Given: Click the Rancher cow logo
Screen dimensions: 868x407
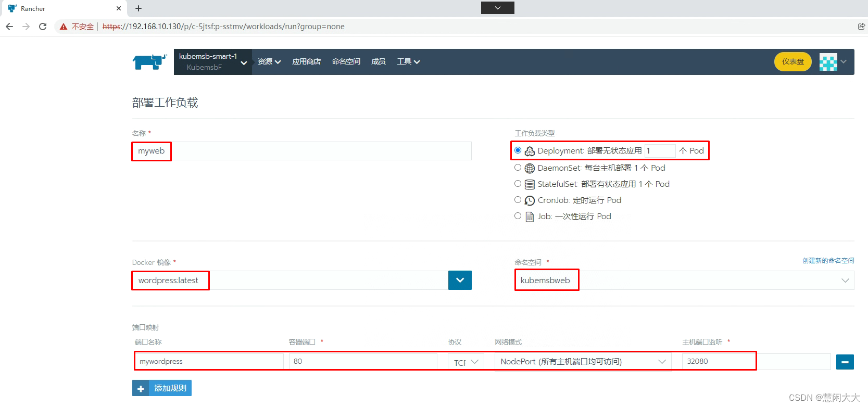Looking at the screenshot, I should [x=149, y=62].
